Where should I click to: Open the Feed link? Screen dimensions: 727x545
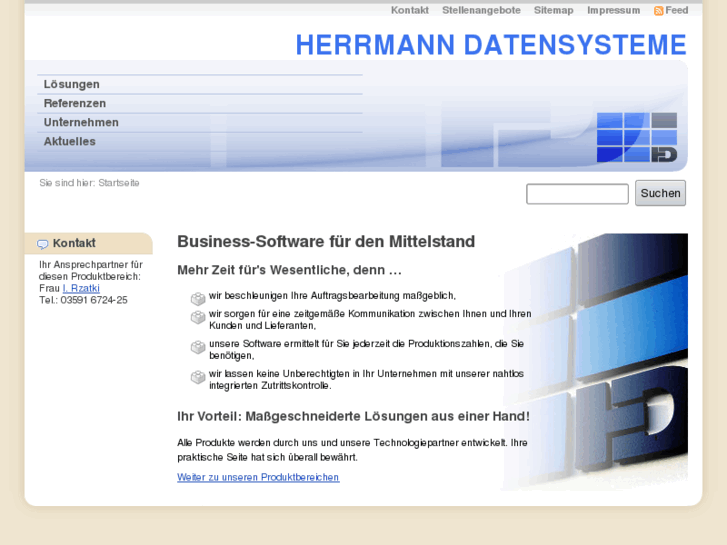tap(676, 10)
